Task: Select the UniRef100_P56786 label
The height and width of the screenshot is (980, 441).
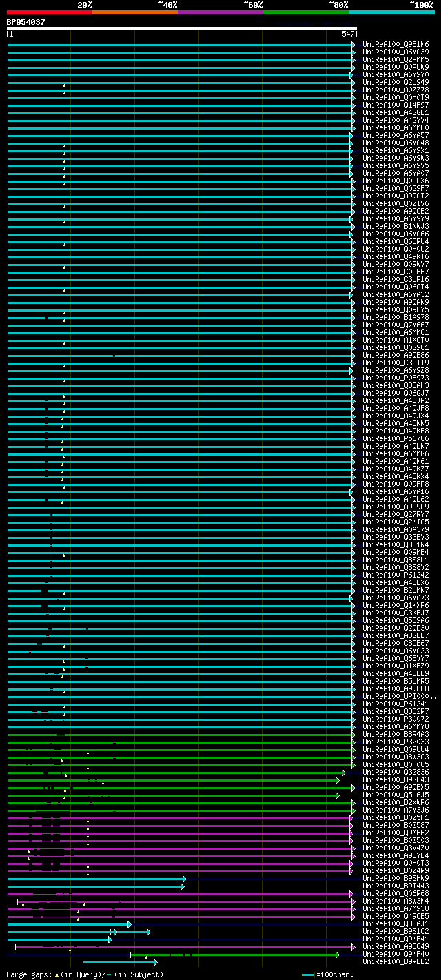Action: pyautogui.click(x=396, y=438)
